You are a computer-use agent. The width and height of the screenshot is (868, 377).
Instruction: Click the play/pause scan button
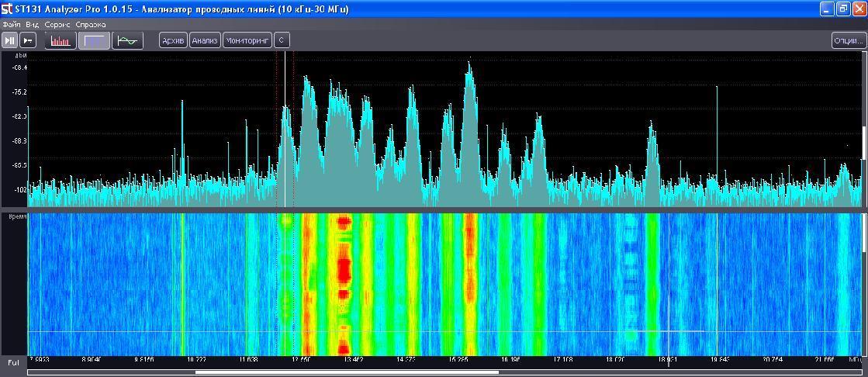[9, 40]
